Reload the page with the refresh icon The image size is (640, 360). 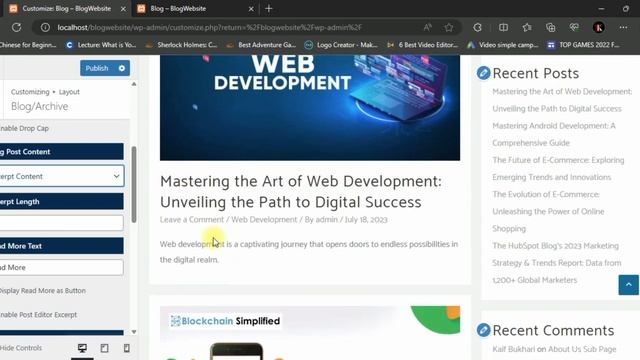[x=16, y=27]
